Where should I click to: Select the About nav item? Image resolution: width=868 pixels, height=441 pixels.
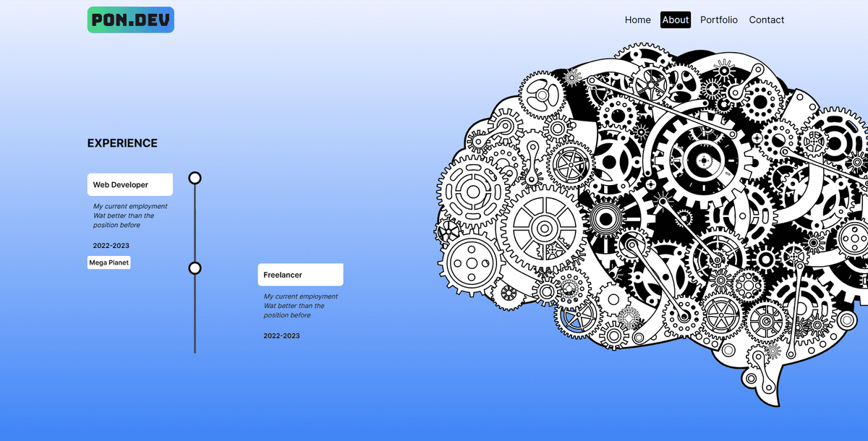676,20
